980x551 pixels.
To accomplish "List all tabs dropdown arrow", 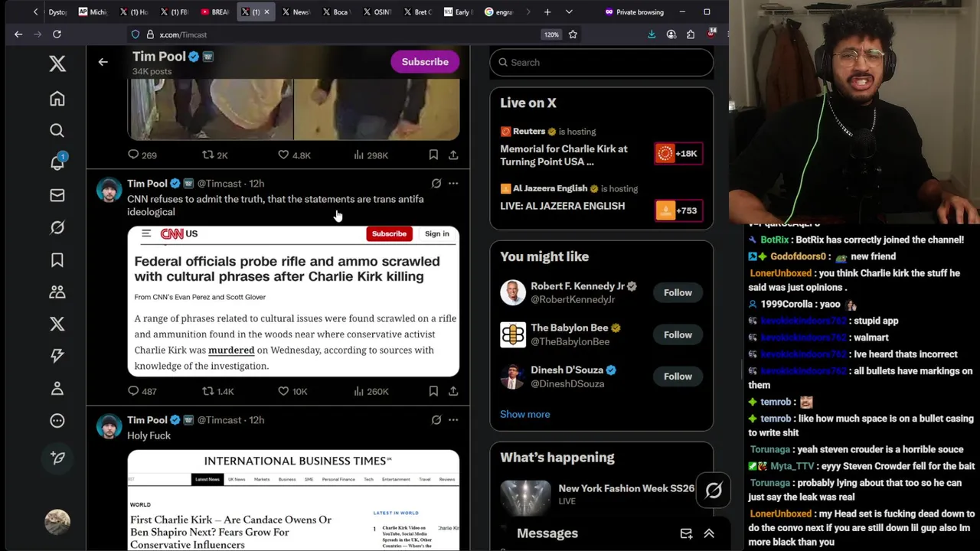I will click(569, 12).
